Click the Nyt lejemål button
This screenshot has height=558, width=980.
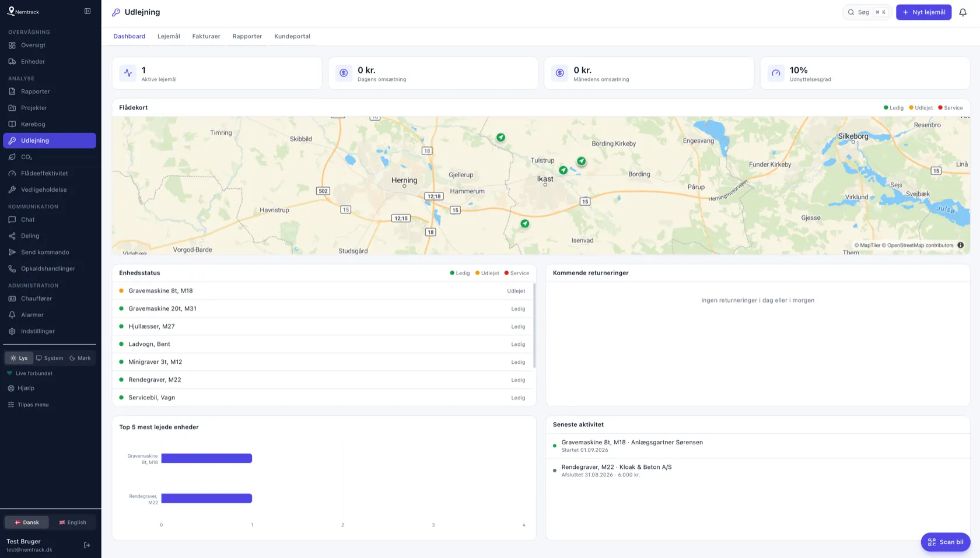(x=923, y=12)
